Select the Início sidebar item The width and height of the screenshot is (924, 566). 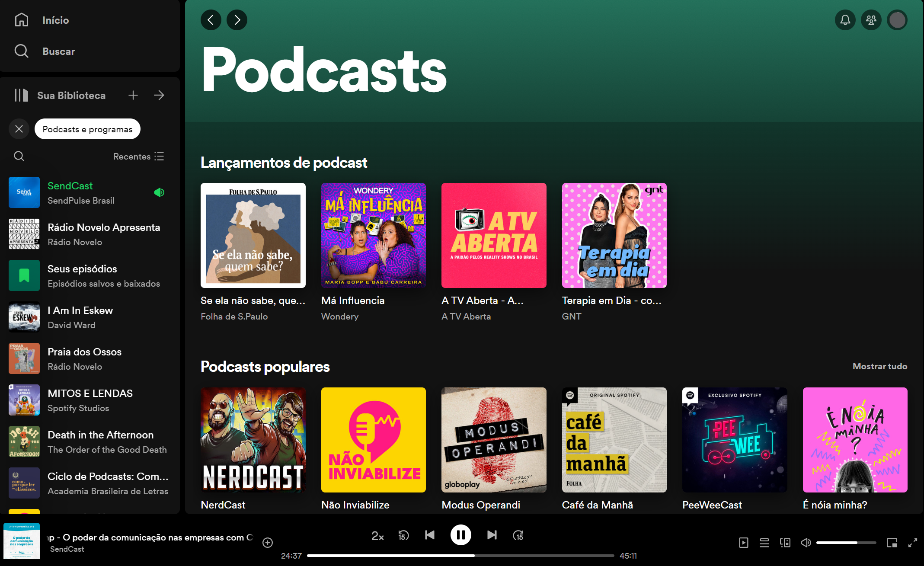[x=55, y=20]
